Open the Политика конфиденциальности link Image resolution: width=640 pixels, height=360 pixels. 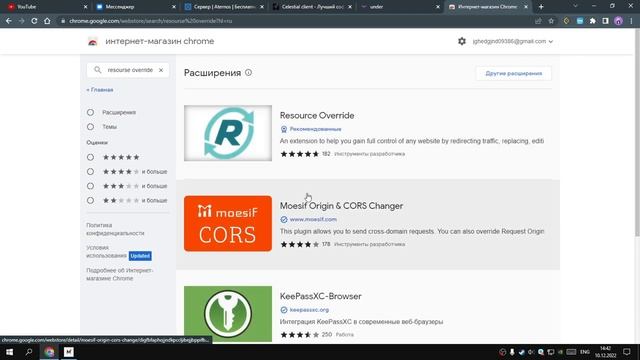point(115,229)
